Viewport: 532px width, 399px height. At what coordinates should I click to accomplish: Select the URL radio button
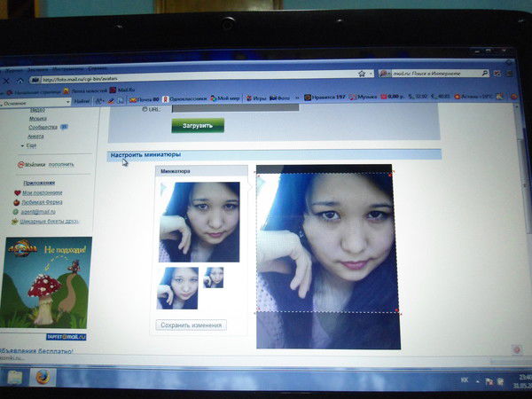tap(143, 108)
